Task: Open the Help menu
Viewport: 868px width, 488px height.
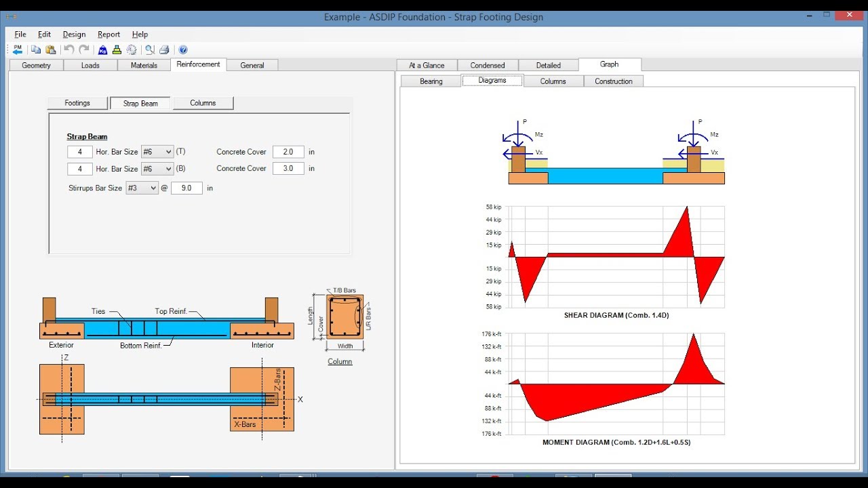Action: (x=140, y=35)
